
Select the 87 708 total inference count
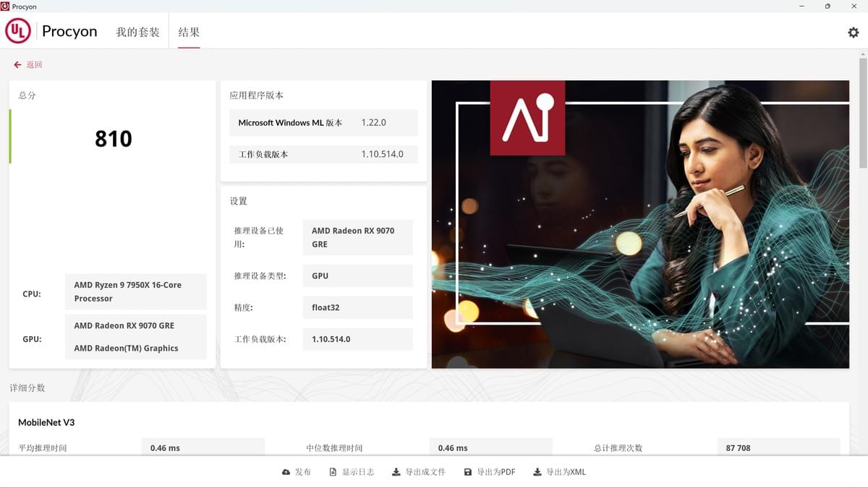point(738,448)
